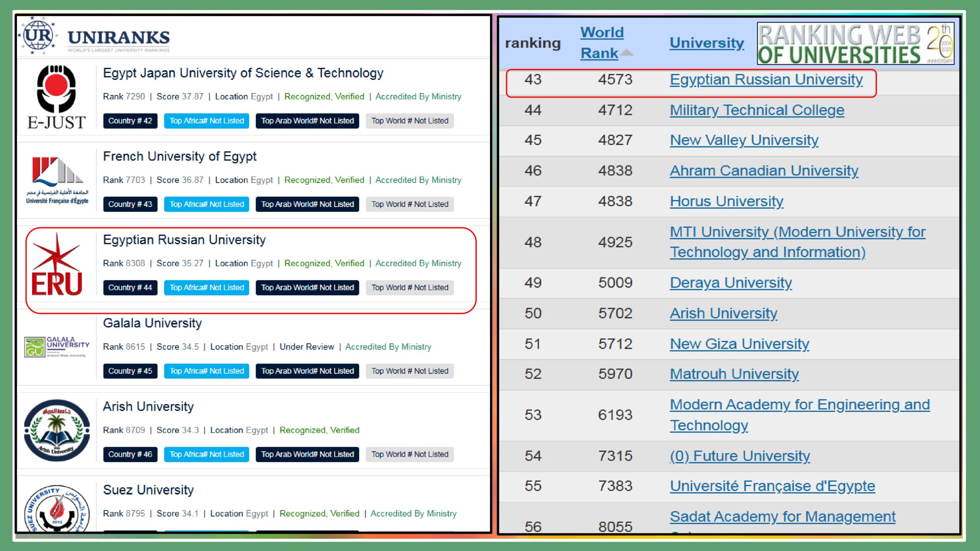This screenshot has height=551, width=980.
Task: Click Country # 46 badge
Action: [130, 455]
